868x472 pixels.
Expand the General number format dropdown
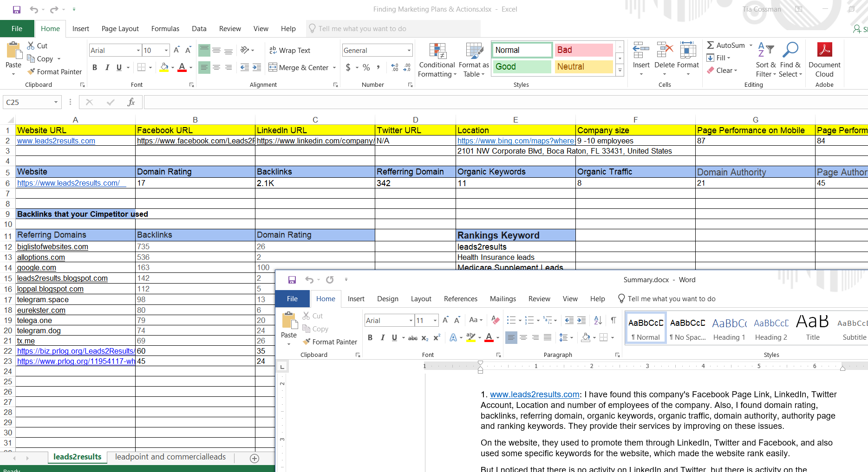[x=409, y=50]
